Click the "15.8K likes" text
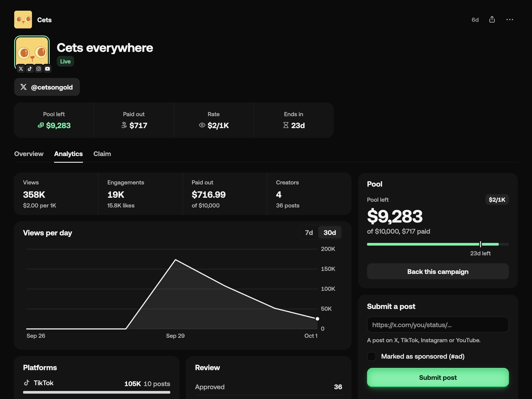 point(121,205)
